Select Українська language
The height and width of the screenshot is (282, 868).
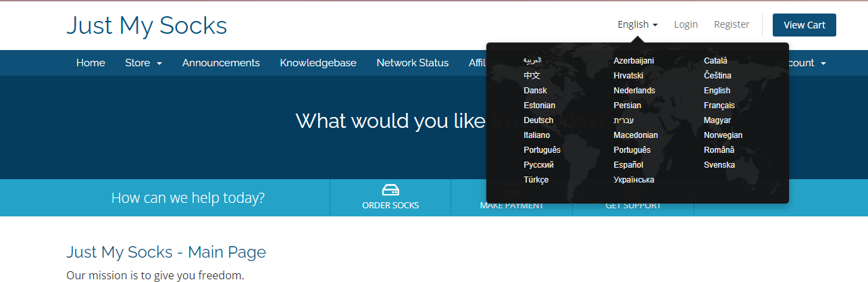[x=634, y=180]
